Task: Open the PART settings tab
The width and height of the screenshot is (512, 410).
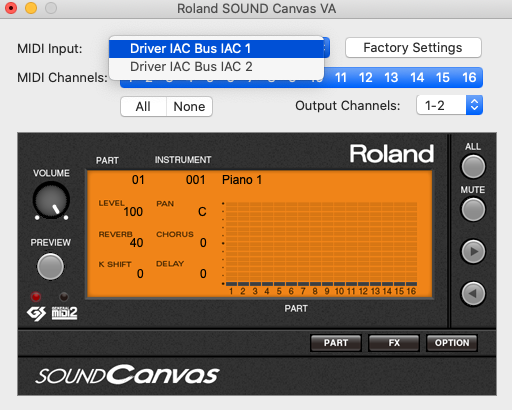Action: 336,343
